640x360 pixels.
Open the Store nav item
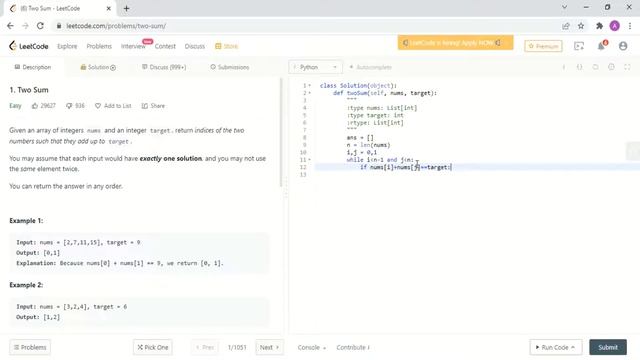pos(227,46)
